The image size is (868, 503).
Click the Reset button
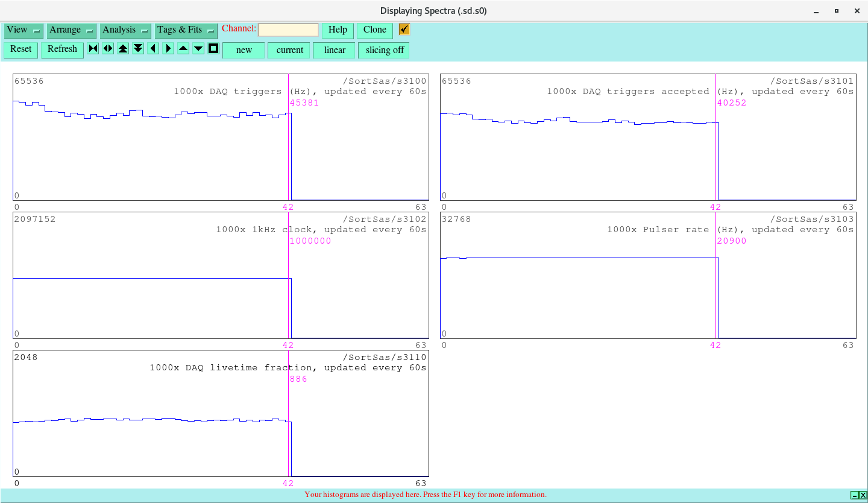pos(20,49)
